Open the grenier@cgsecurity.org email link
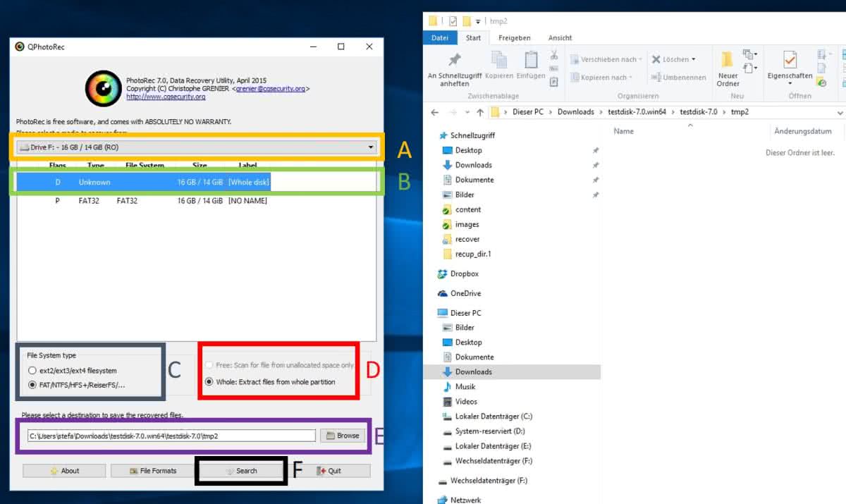The width and height of the screenshot is (846, 504). 271,89
